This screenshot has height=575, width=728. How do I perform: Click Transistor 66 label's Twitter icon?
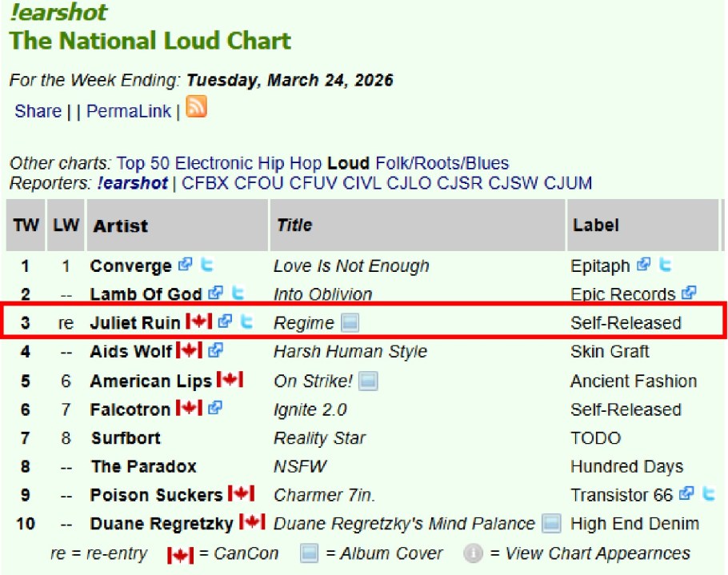tap(708, 494)
